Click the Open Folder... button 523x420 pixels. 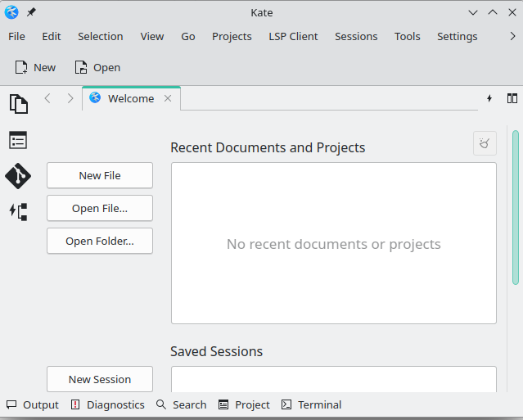coord(100,241)
